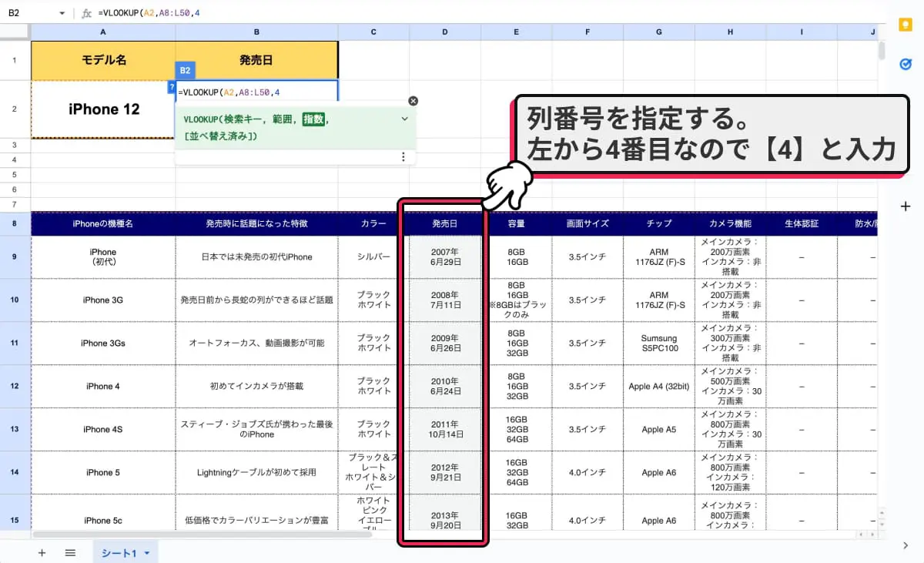
Task: Click the iPhone 12 cell
Action: click(x=103, y=109)
